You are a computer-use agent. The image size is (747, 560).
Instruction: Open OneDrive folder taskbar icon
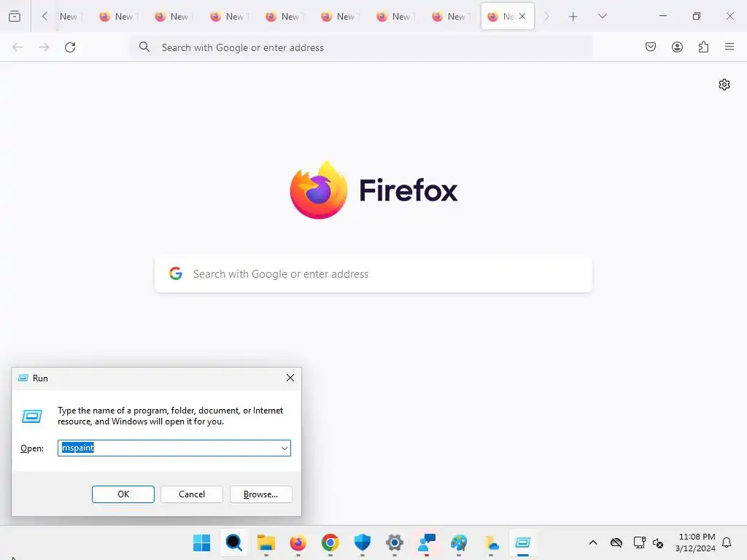point(491,542)
